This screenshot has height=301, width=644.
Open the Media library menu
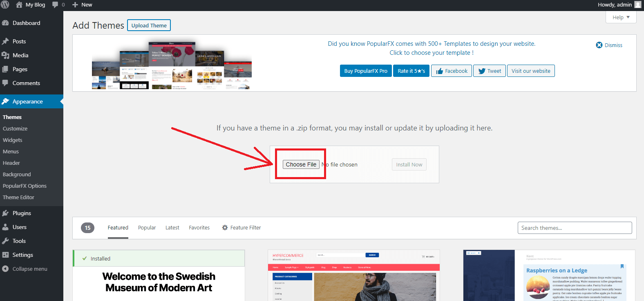[20, 55]
